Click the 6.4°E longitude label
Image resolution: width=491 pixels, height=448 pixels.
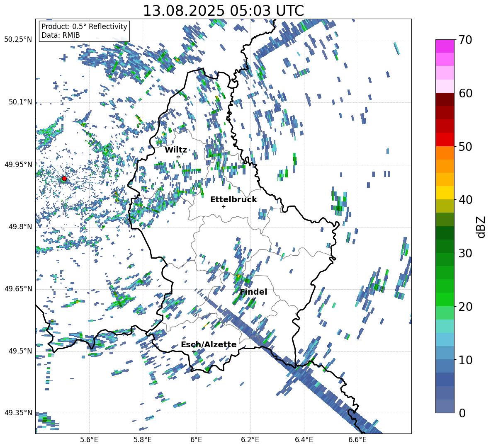pyautogui.click(x=304, y=440)
